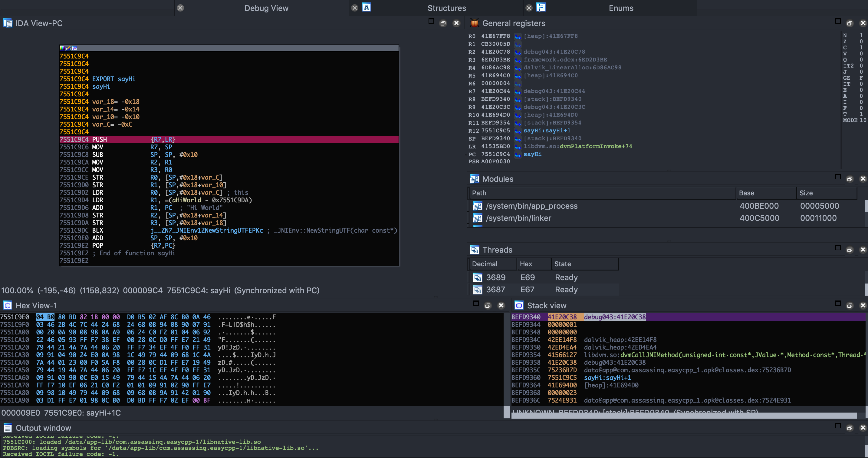Click the node color palette icon

tap(62, 48)
